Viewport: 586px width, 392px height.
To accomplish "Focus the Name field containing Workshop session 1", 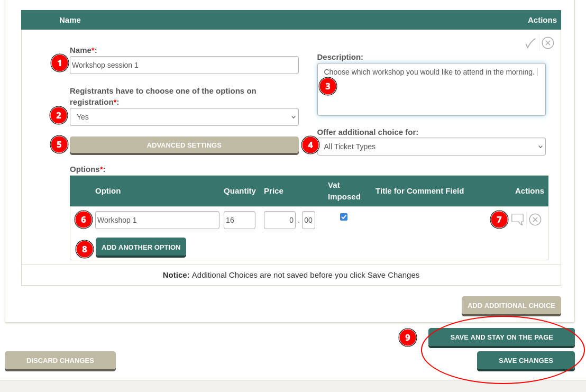I will click(x=184, y=65).
